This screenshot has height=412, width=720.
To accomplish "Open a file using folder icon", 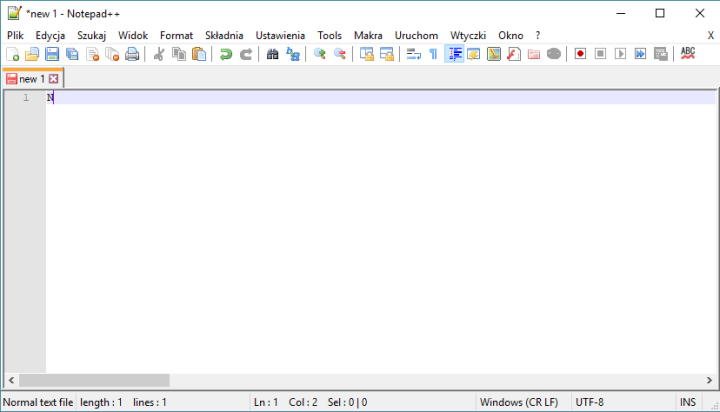I will coord(32,54).
